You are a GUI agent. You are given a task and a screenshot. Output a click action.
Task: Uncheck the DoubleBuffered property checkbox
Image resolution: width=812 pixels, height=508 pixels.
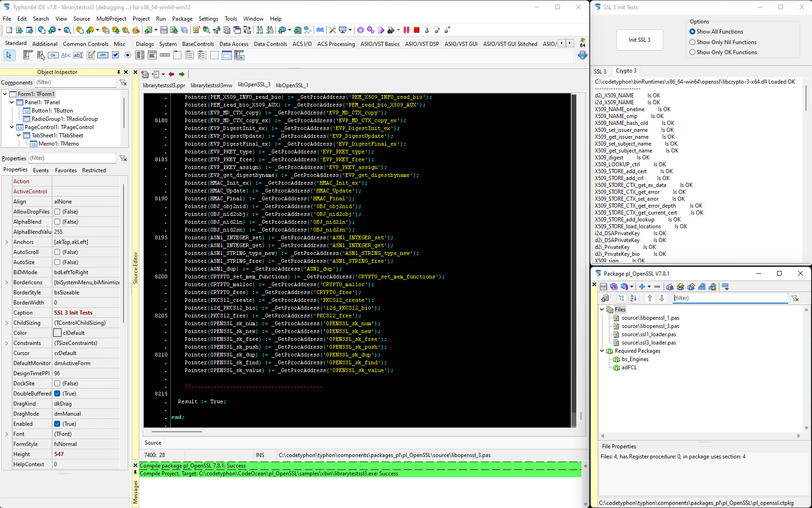[x=57, y=394]
